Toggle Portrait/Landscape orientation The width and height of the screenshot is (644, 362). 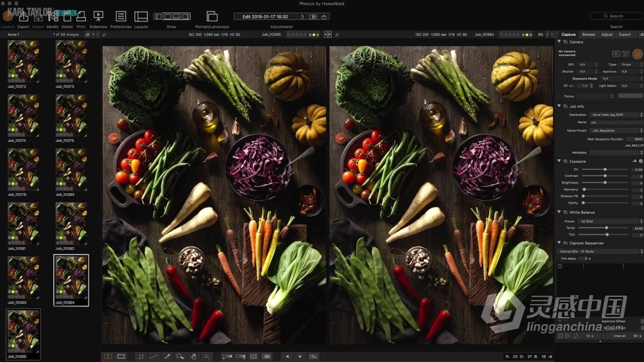212,17
